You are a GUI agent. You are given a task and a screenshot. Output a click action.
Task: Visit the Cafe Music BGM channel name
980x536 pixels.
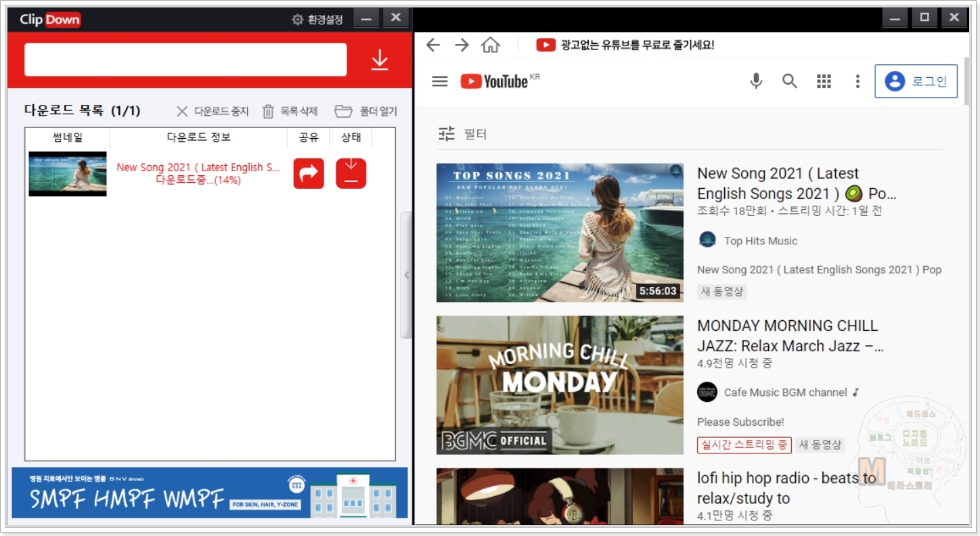[786, 393]
